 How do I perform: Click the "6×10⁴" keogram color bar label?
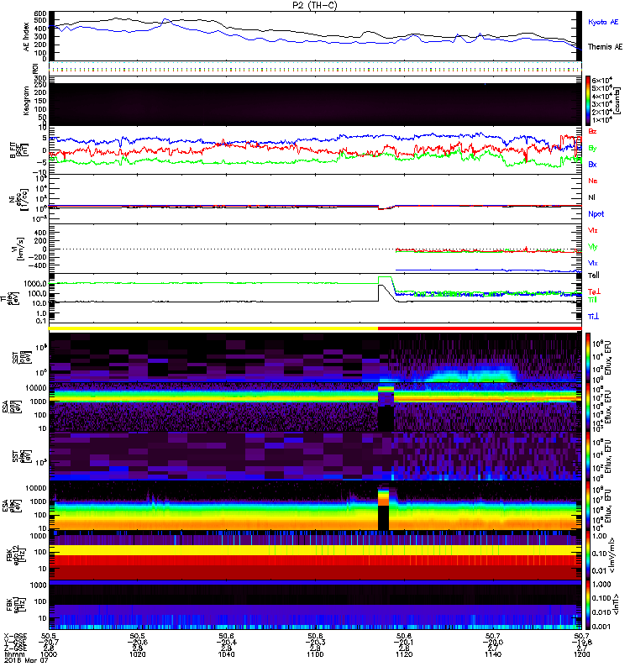coord(601,80)
